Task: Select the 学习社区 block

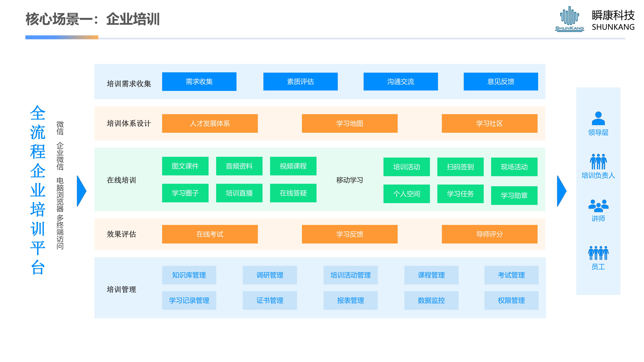Action: (490, 123)
